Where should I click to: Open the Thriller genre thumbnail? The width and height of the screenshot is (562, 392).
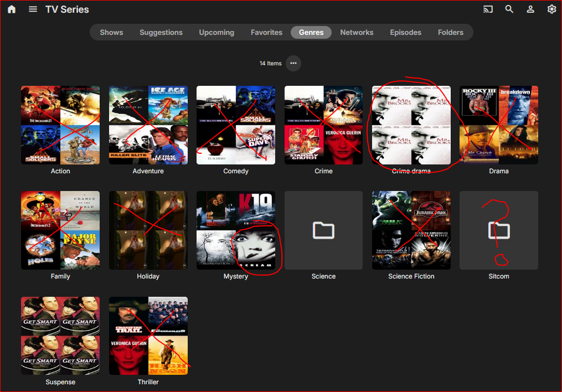click(148, 336)
